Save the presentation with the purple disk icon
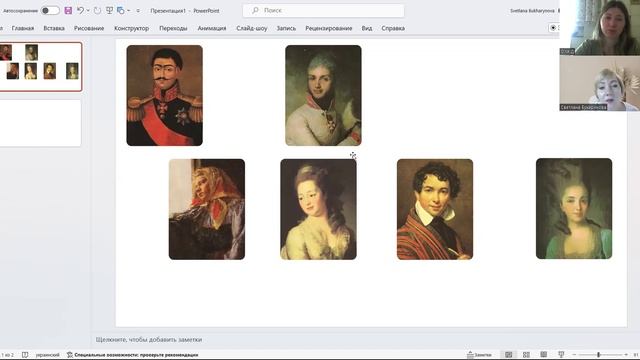640x360 pixels. coord(68,11)
